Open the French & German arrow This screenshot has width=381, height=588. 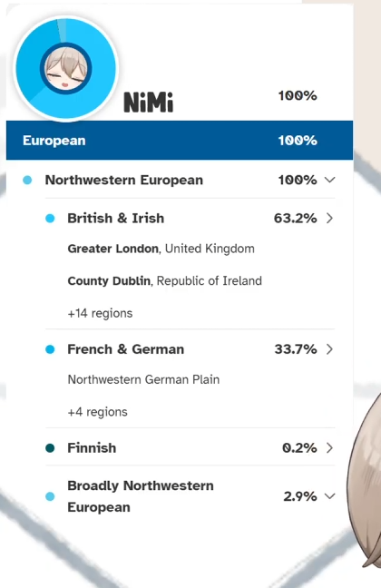coord(329,349)
